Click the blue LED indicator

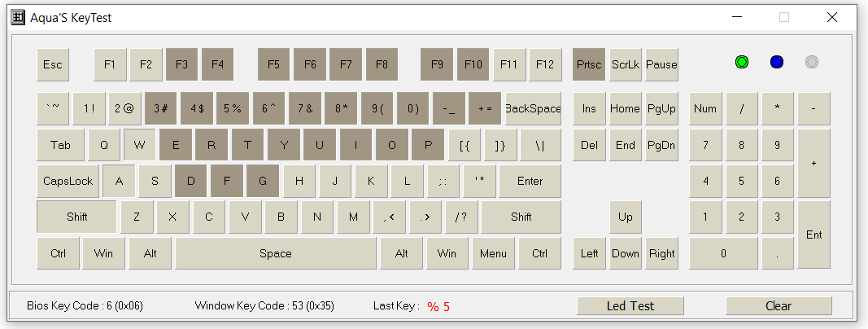[777, 62]
